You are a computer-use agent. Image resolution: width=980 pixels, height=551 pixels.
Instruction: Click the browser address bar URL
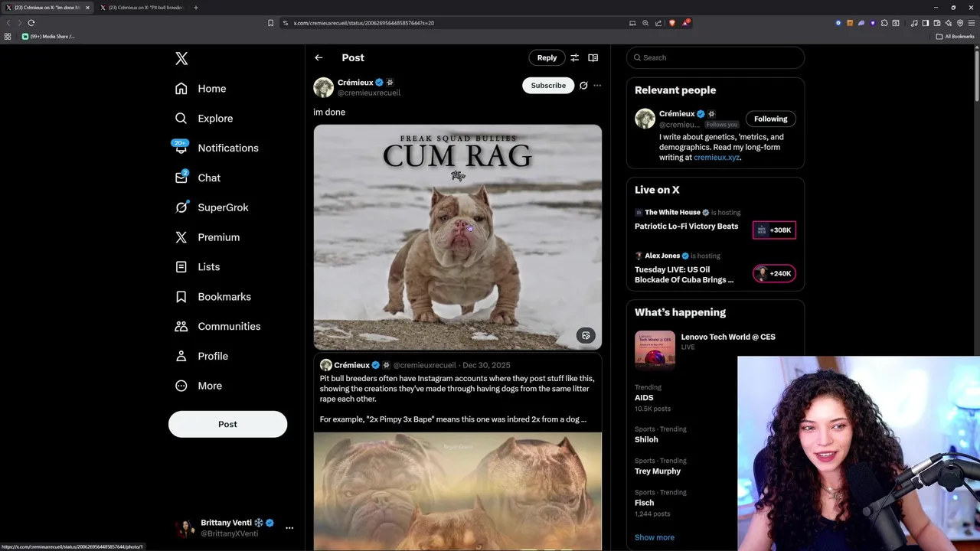[364, 23]
